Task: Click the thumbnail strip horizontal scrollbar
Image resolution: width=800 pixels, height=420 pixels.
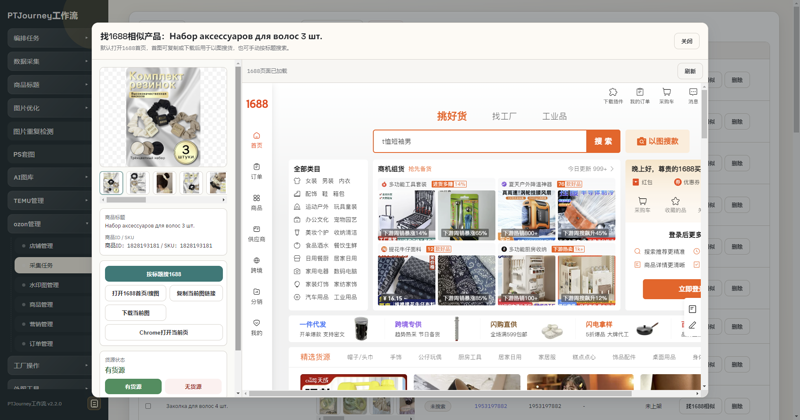Action: (x=126, y=200)
